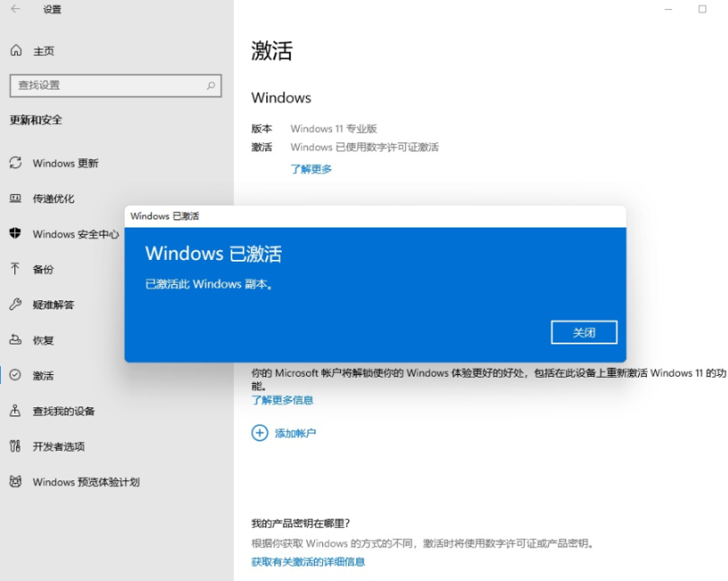Go to Windows 安全中心
Viewport: 728px width, 581px height.
pyautogui.click(x=76, y=234)
